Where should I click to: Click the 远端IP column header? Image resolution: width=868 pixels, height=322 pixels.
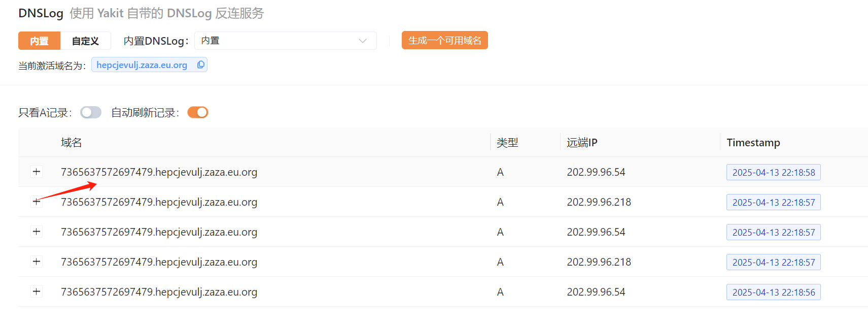pyautogui.click(x=582, y=143)
